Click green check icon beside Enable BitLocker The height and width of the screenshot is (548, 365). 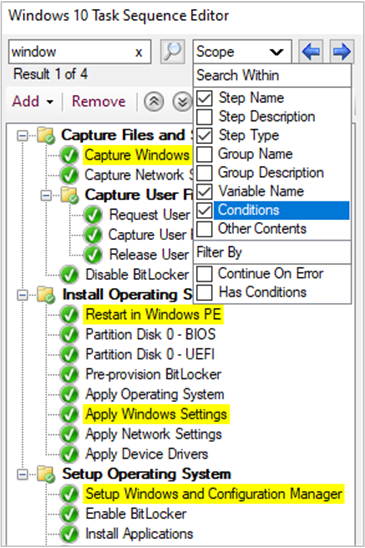point(69,514)
